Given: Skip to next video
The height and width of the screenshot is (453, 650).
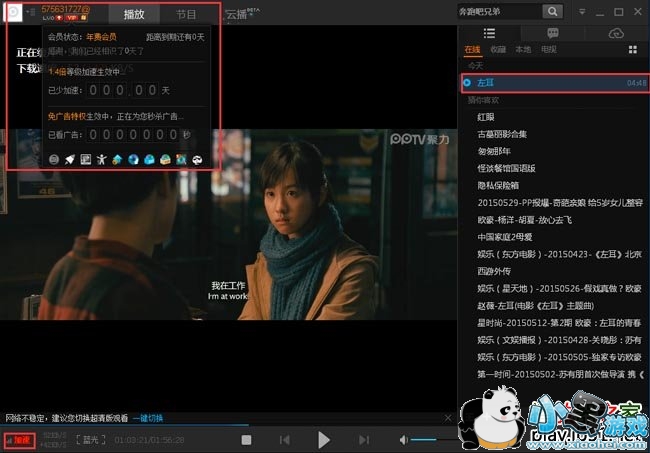Looking at the screenshot, I should point(364,440).
